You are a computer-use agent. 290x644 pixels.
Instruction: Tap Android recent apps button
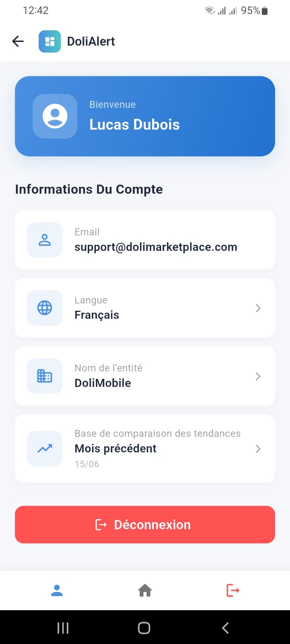click(63, 628)
